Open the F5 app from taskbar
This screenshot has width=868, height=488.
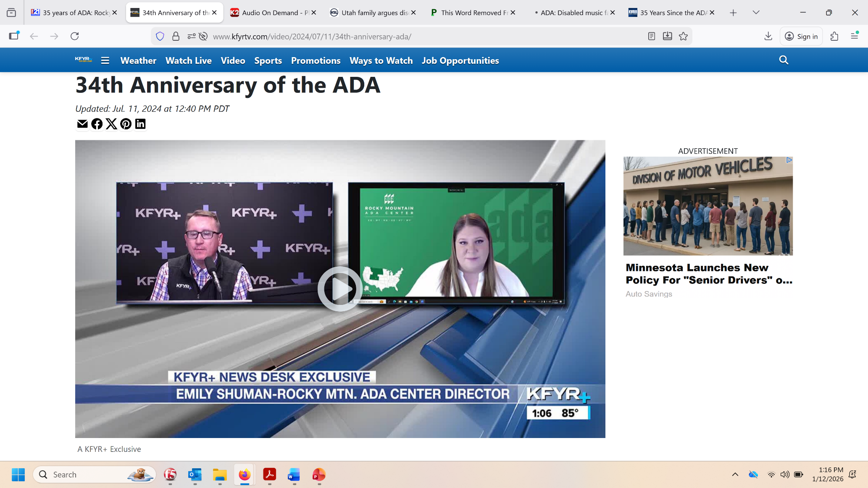tap(170, 475)
